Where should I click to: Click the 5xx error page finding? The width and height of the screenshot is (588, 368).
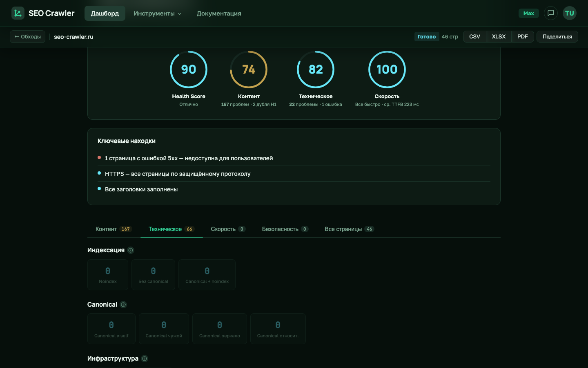294,158
